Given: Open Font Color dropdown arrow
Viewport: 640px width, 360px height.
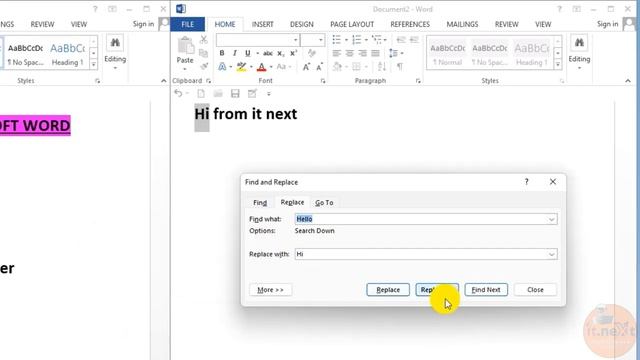Looking at the screenshot, I should (x=271, y=67).
